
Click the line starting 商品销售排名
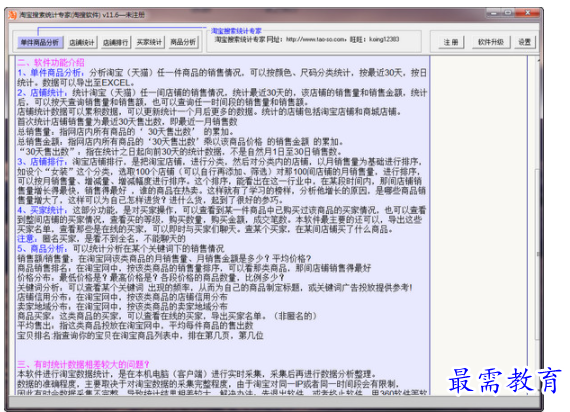(194, 268)
